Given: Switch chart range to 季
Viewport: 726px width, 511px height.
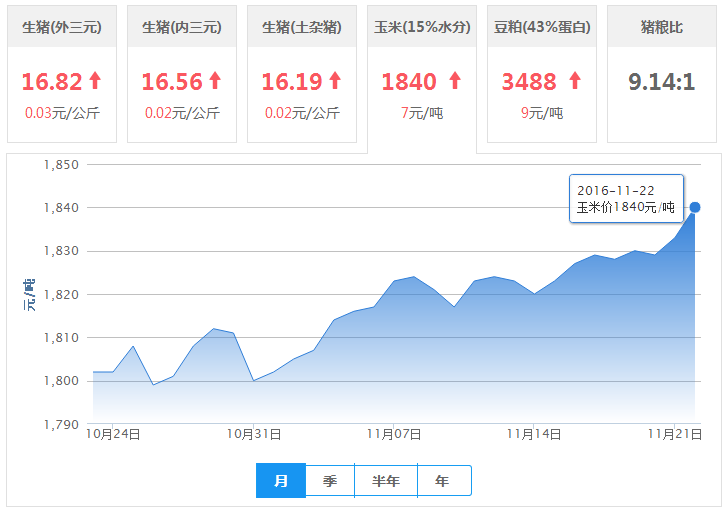Looking at the screenshot, I should pos(330,480).
